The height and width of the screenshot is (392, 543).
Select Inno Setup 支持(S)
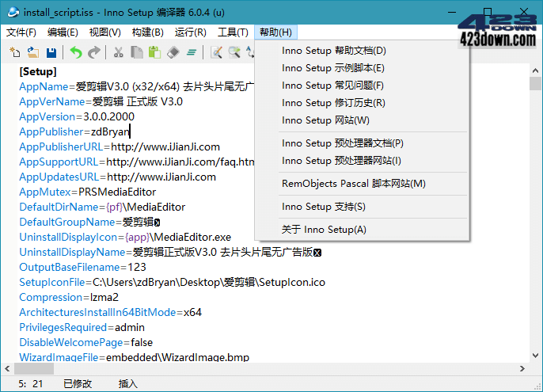pos(363,207)
